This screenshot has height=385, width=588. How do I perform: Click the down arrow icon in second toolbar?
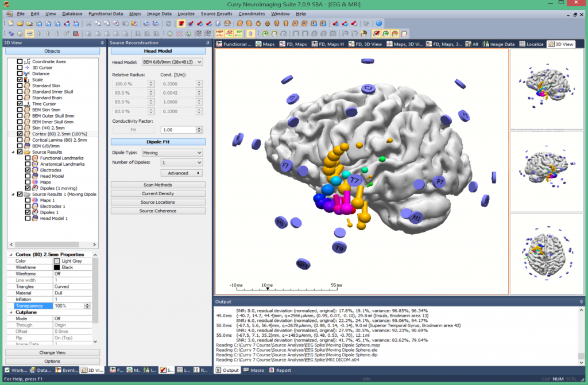(x=57, y=33)
